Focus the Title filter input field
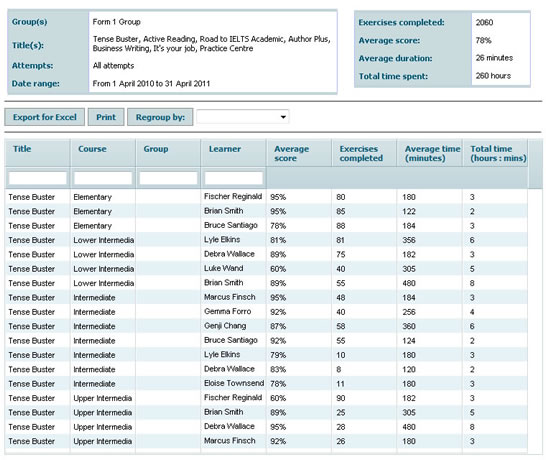 point(38,178)
